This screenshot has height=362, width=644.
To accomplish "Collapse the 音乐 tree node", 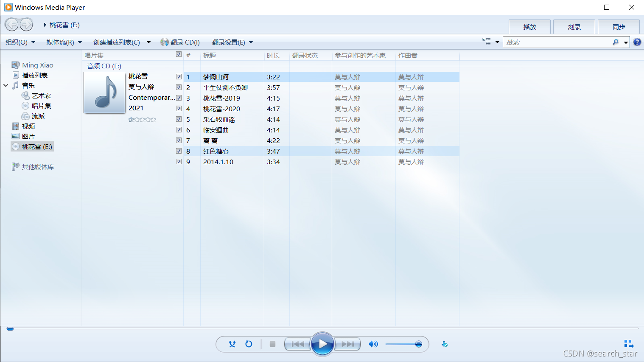I will point(6,85).
